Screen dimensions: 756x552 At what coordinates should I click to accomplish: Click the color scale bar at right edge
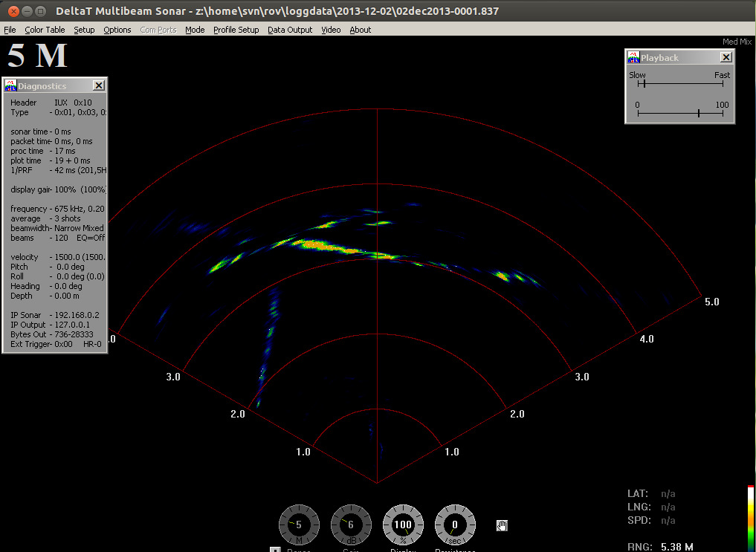point(751,519)
